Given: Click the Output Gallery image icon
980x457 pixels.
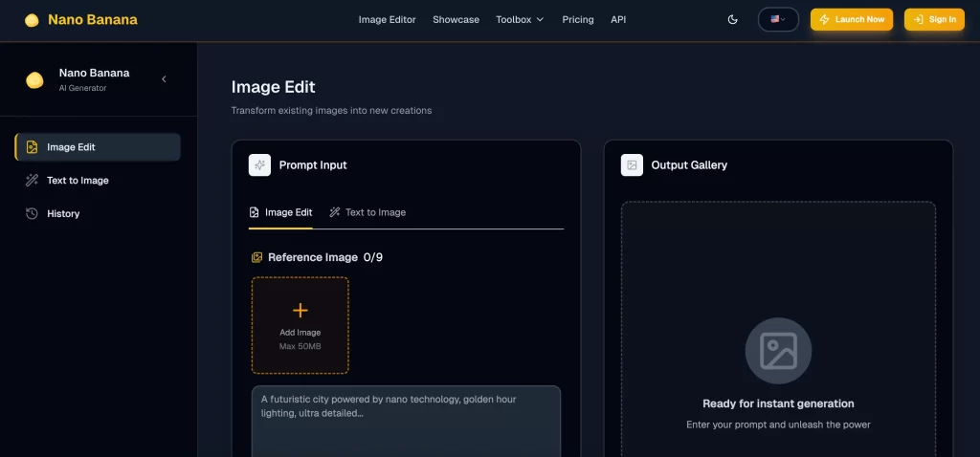Looking at the screenshot, I should [632, 165].
